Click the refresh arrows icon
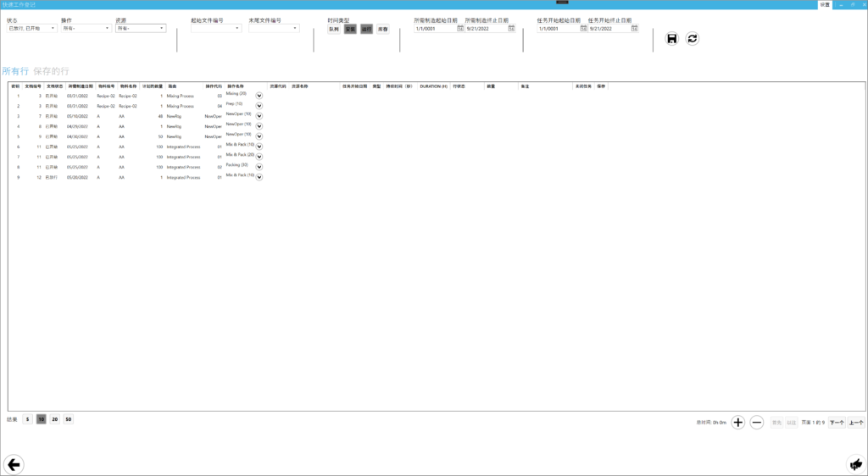Screen dimensions: 868x476 point(693,38)
